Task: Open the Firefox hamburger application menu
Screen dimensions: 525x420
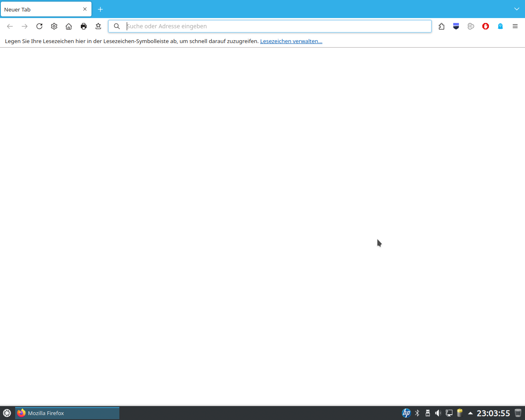Action: point(515,26)
